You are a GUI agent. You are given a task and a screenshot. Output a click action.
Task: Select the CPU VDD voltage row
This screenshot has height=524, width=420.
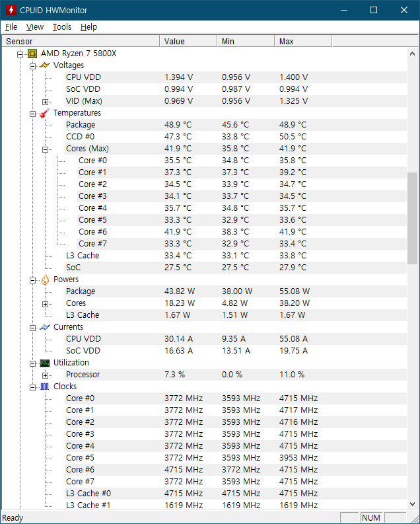coord(236,77)
